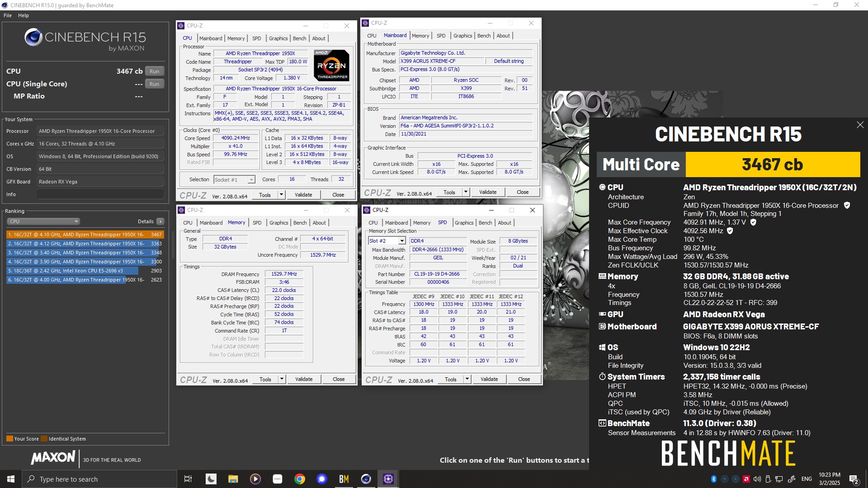Click the BIOS Version F6a AGESA field
The image size is (868, 488).
coord(466,126)
